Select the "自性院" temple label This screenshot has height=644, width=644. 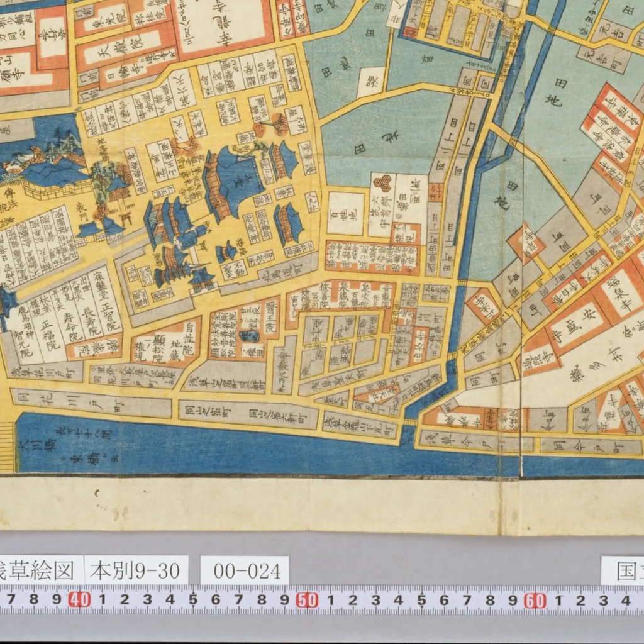(x=190, y=338)
